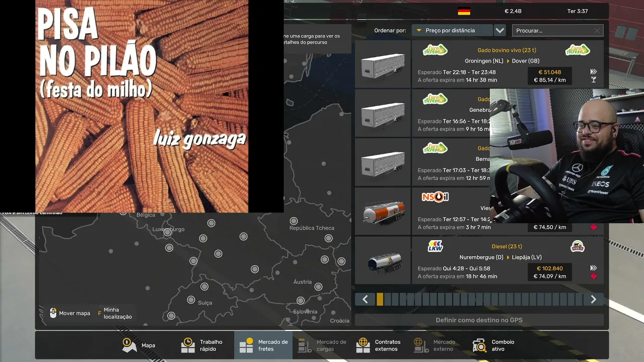Click the Mover mapa label on the map
Viewport: 644px width, 362px height.
[74, 313]
